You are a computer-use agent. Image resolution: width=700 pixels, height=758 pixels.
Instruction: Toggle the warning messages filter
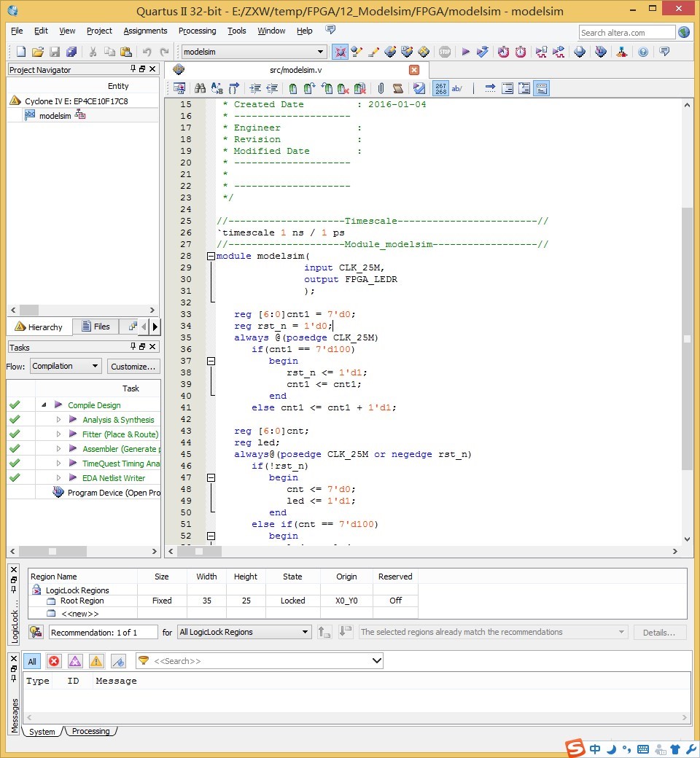96,661
